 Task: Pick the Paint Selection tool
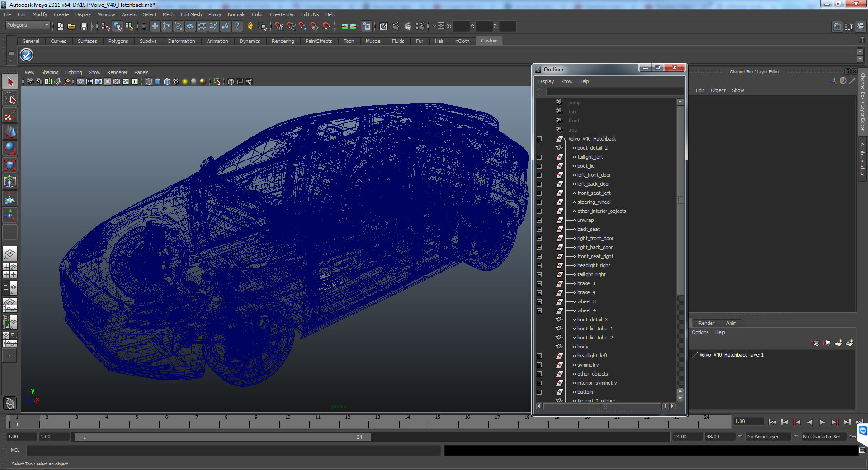point(10,115)
